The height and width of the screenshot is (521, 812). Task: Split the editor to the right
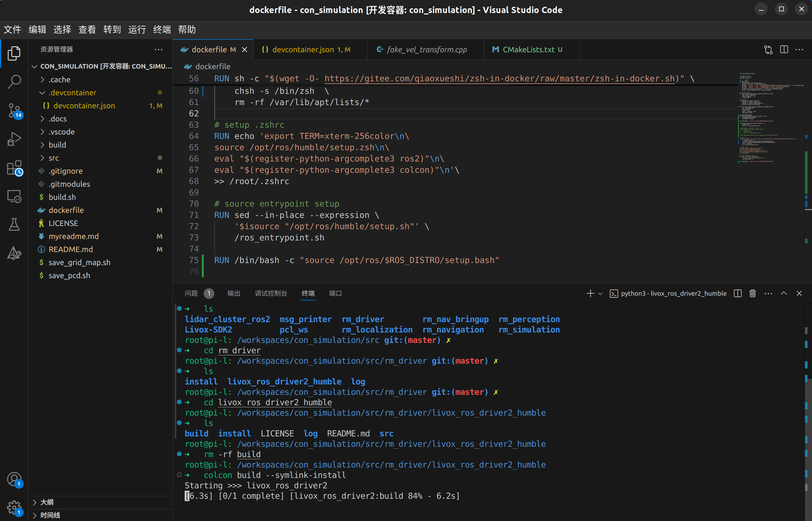point(784,49)
